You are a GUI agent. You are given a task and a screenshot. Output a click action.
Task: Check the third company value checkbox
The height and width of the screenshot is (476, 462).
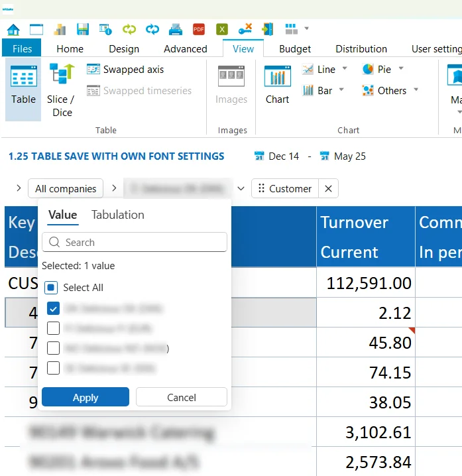coord(54,348)
